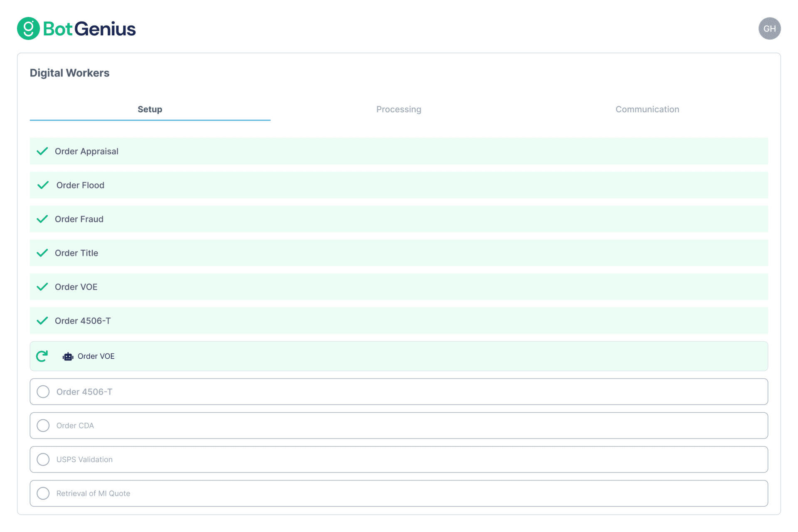Click the BotGenius wordmark text
This screenshot has height=532, width=798.
[x=89, y=29]
